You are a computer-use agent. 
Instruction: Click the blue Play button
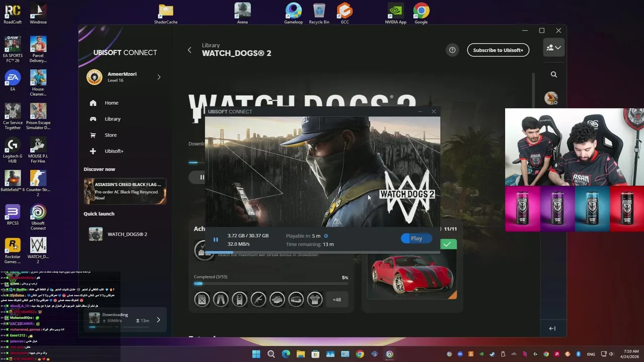[x=417, y=238]
